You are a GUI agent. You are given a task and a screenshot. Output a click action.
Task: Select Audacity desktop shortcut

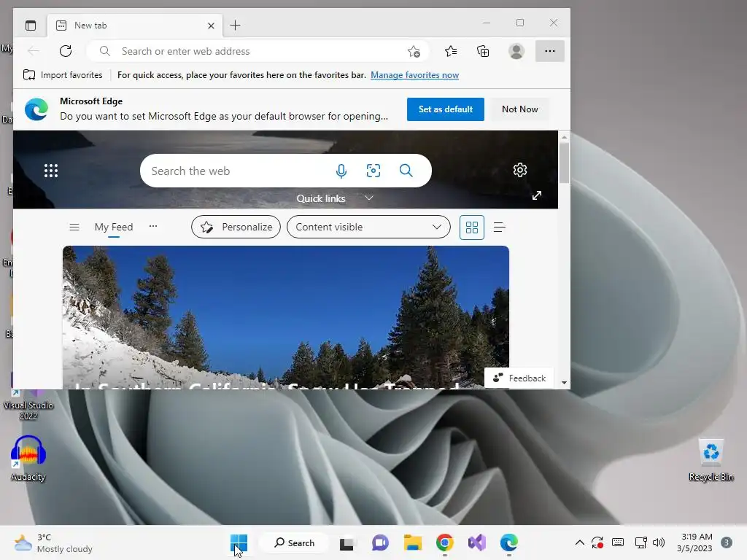tap(28, 459)
